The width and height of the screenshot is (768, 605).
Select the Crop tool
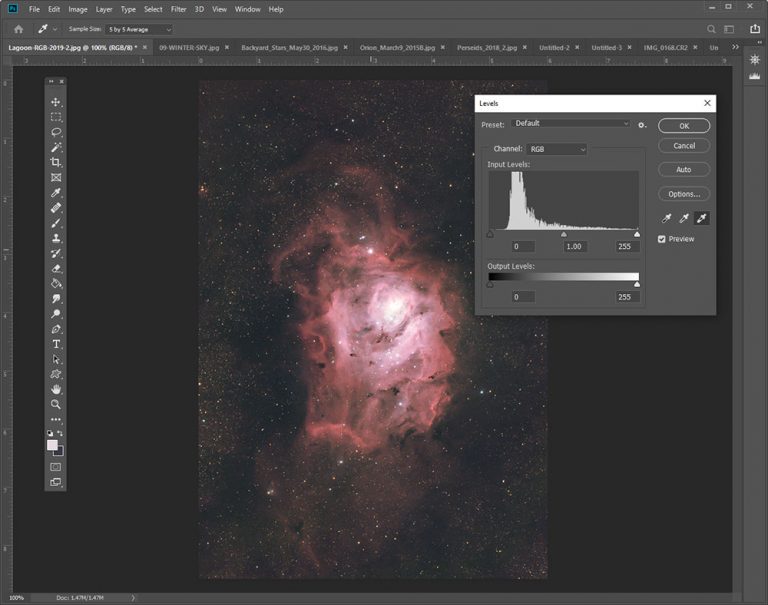[x=56, y=162]
